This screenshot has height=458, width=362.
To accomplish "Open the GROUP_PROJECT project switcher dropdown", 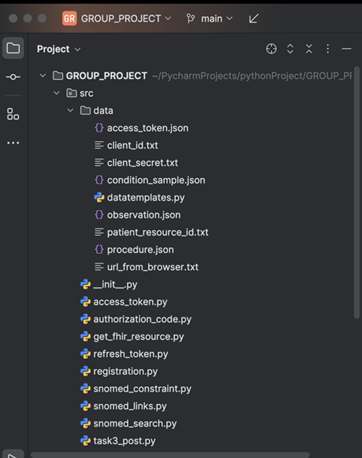I will click(x=126, y=18).
